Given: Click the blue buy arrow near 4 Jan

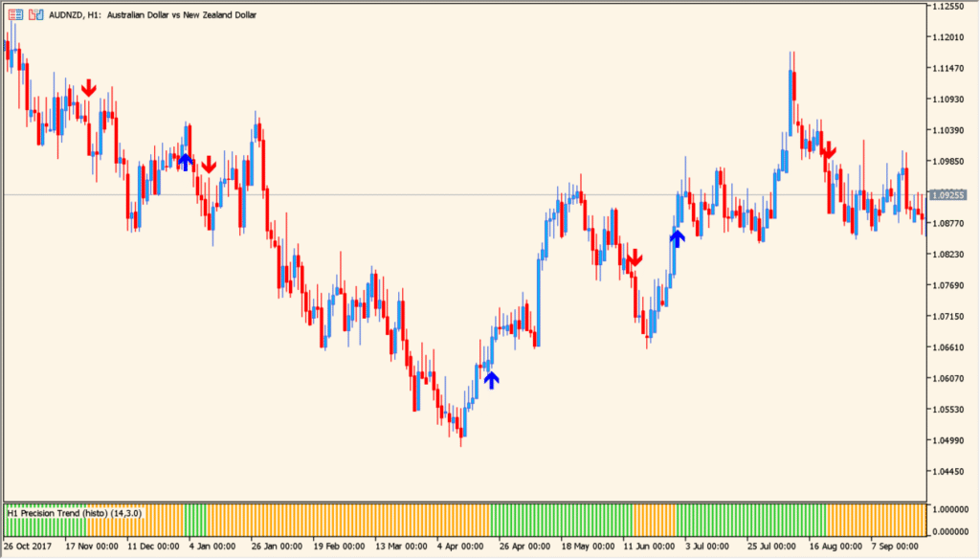Looking at the screenshot, I should (186, 161).
